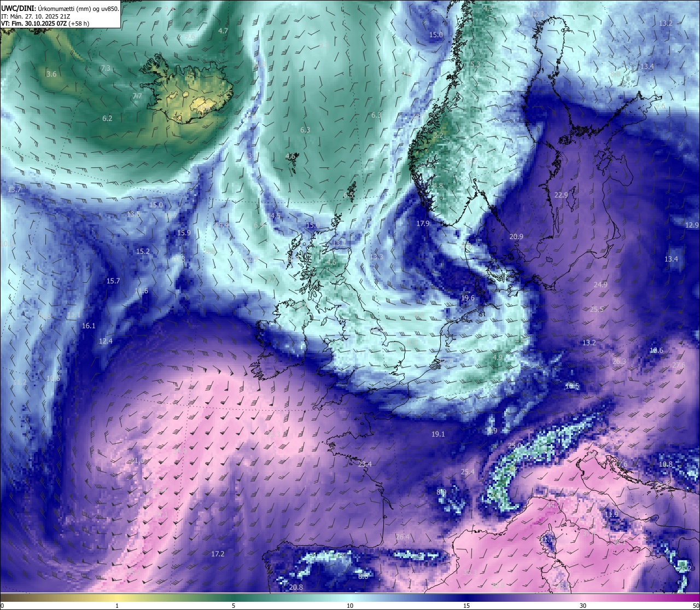Screen dimensions: 700x610
Task: Click the 10 tick on the color scale
Action: click(x=350, y=606)
